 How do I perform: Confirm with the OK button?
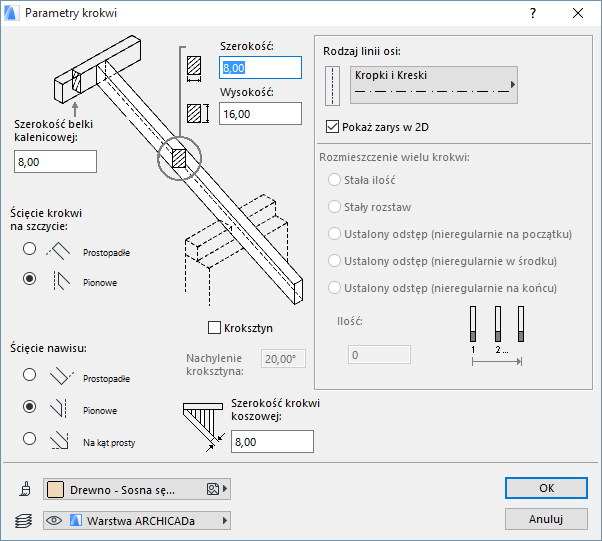click(546, 488)
